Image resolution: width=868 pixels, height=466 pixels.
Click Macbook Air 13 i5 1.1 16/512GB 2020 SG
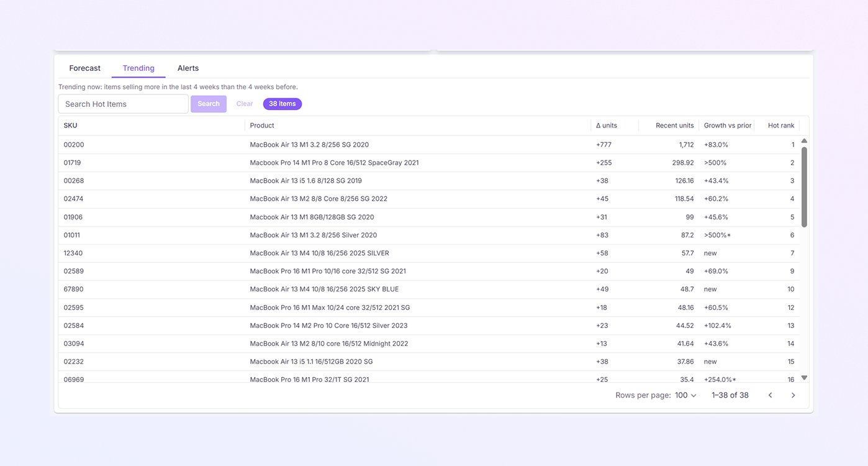pyautogui.click(x=311, y=362)
